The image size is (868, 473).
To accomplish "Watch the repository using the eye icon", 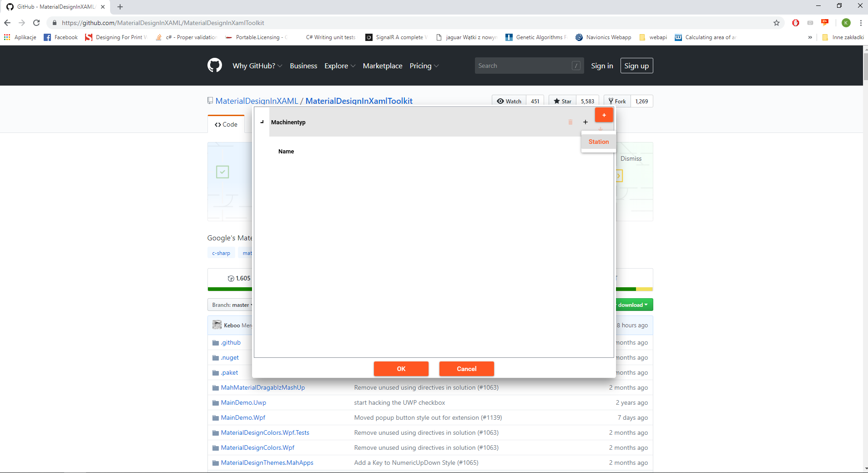I will pyautogui.click(x=509, y=101).
